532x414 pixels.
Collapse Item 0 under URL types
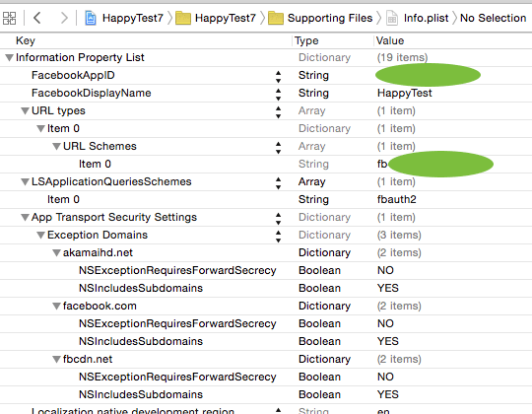pos(40,128)
